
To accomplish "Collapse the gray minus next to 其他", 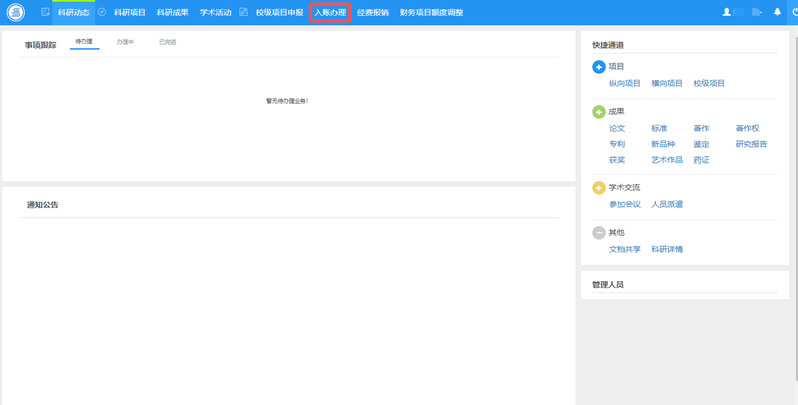I will 599,232.
